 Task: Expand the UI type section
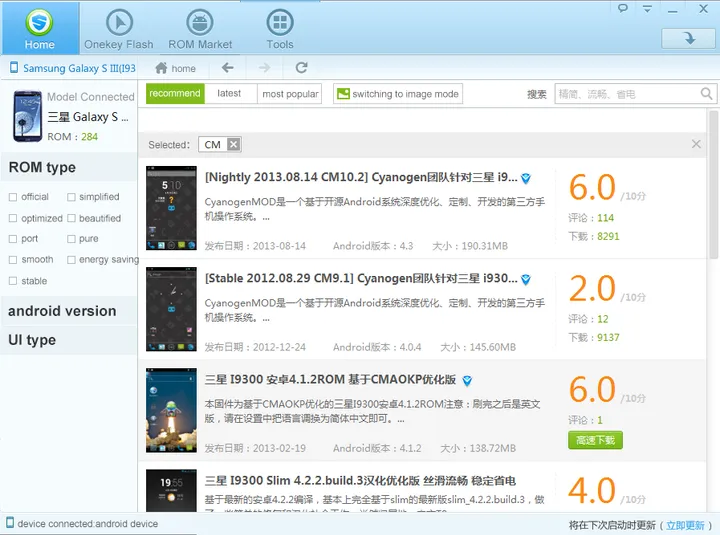point(32,340)
